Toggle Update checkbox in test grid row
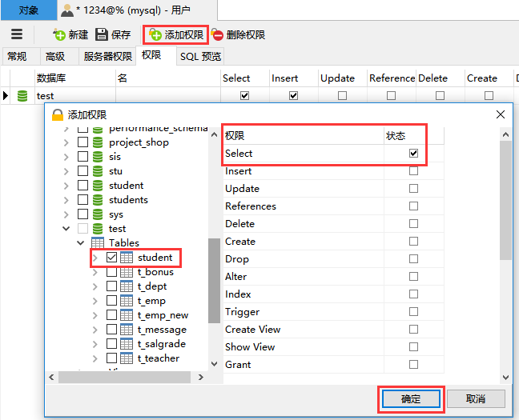 click(x=342, y=96)
